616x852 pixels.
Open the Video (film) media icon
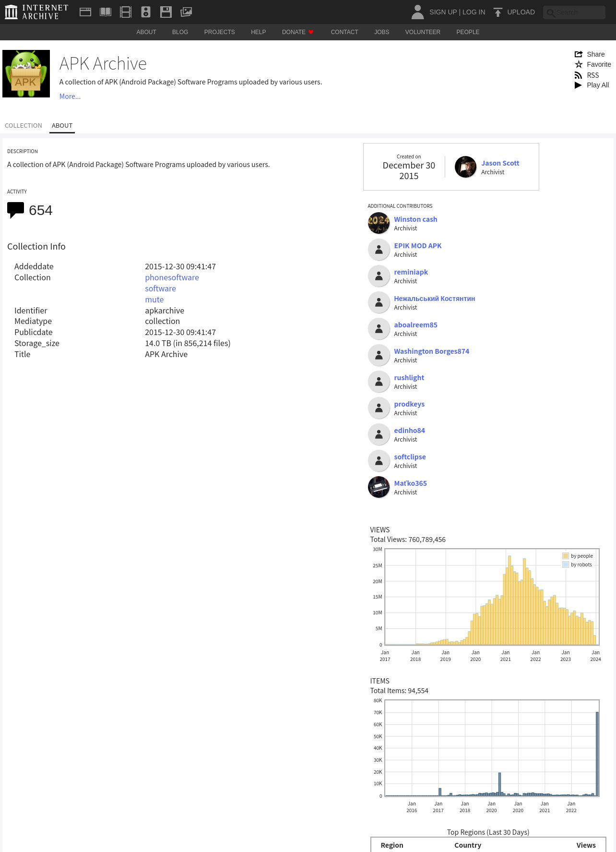tap(126, 12)
